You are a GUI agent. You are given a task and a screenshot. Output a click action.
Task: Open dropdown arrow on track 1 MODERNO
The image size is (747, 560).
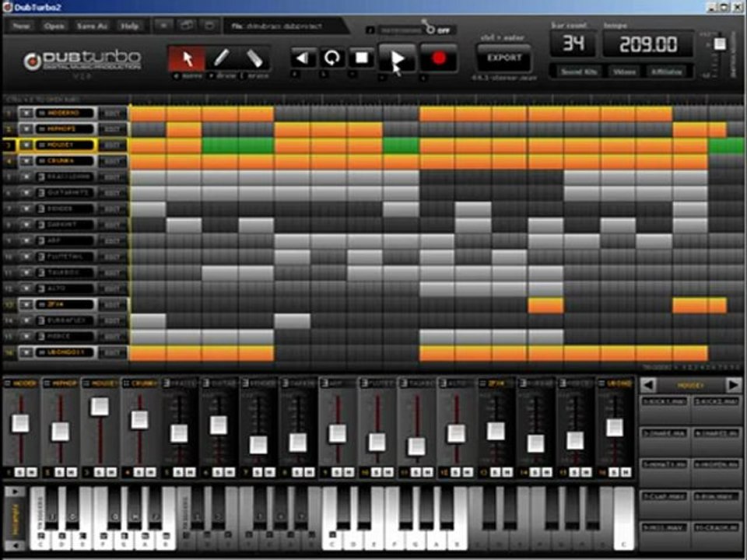(x=26, y=114)
